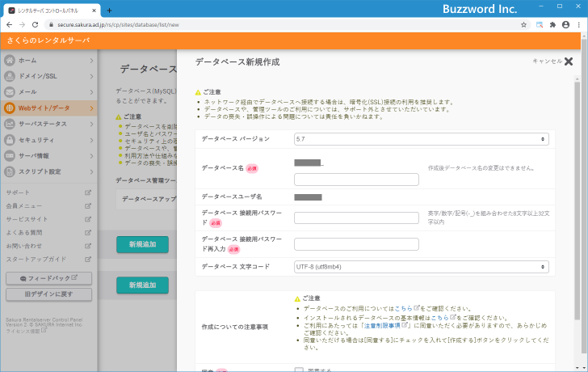Click the Webサイト/データ globe icon
The image size is (588, 372).
(10, 108)
